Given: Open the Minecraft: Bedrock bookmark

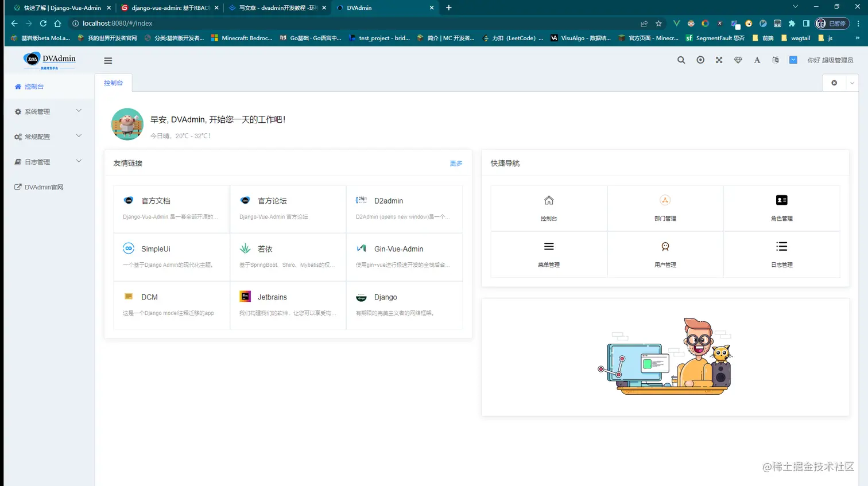Looking at the screenshot, I should pos(242,38).
